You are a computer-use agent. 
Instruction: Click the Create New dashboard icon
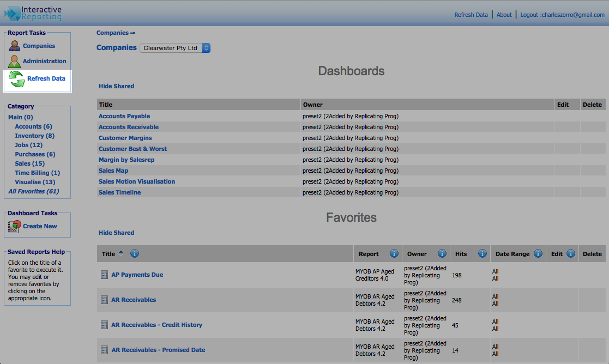point(14,227)
